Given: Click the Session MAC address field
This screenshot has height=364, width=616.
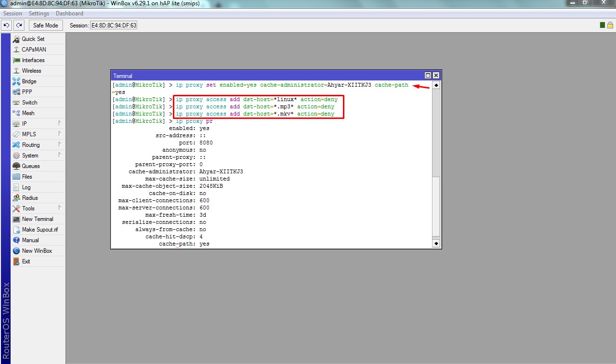Looking at the screenshot, I should (x=114, y=25).
